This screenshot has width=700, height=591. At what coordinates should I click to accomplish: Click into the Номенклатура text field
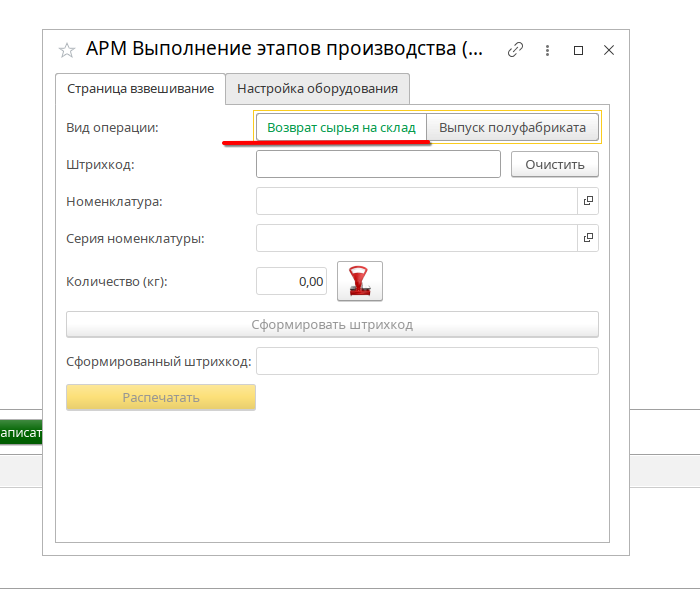pos(416,201)
